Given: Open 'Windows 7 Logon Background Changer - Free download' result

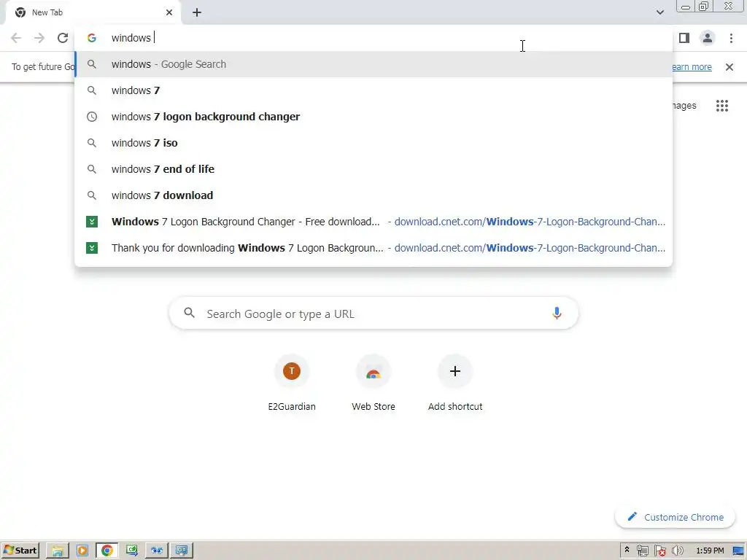Looking at the screenshot, I should pyautogui.click(x=373, y=222).
